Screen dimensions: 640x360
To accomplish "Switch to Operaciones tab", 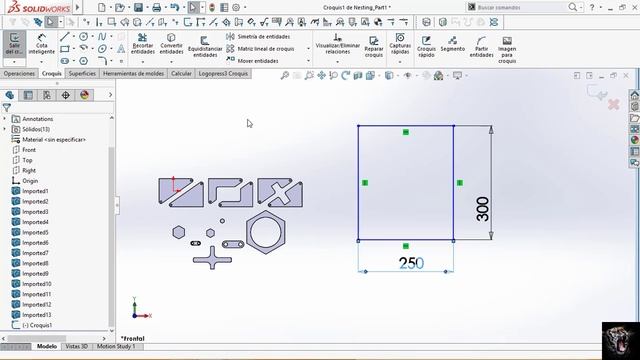I will click(19, 73).
